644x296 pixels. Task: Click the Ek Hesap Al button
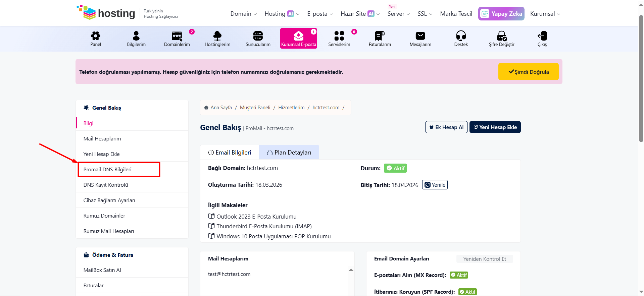click(446, 127)
